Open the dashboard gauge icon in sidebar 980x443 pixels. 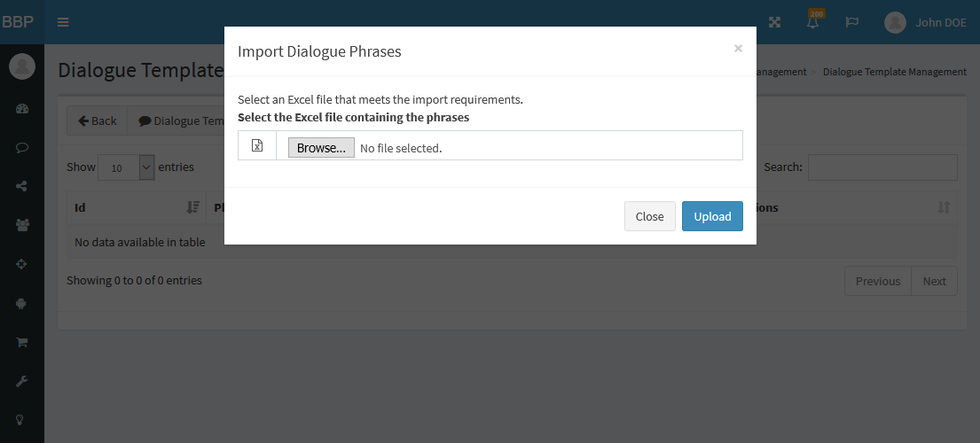pos(22,109)
